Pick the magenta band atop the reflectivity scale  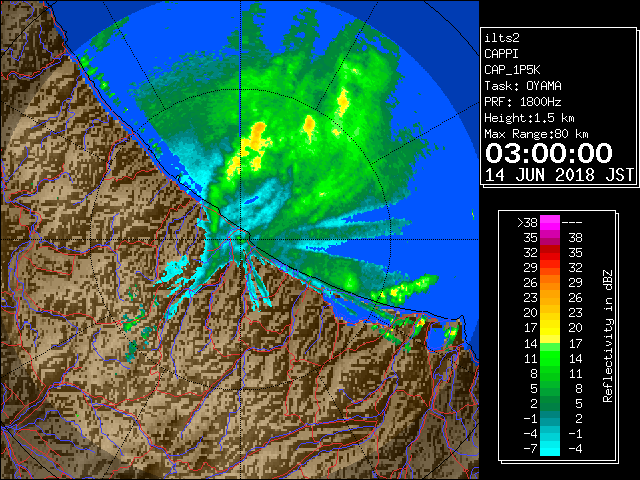pyautogui.click(x=550, y=223)
